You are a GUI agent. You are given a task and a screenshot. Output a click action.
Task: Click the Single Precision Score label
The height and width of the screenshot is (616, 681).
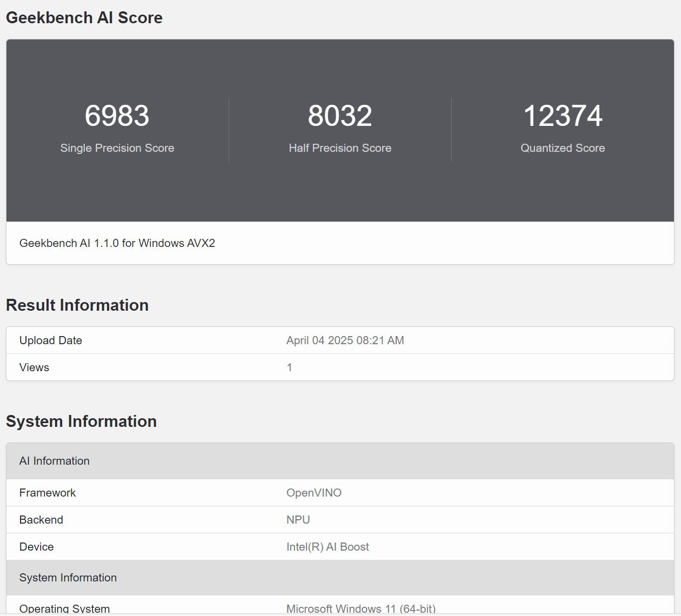coord(117,148)
